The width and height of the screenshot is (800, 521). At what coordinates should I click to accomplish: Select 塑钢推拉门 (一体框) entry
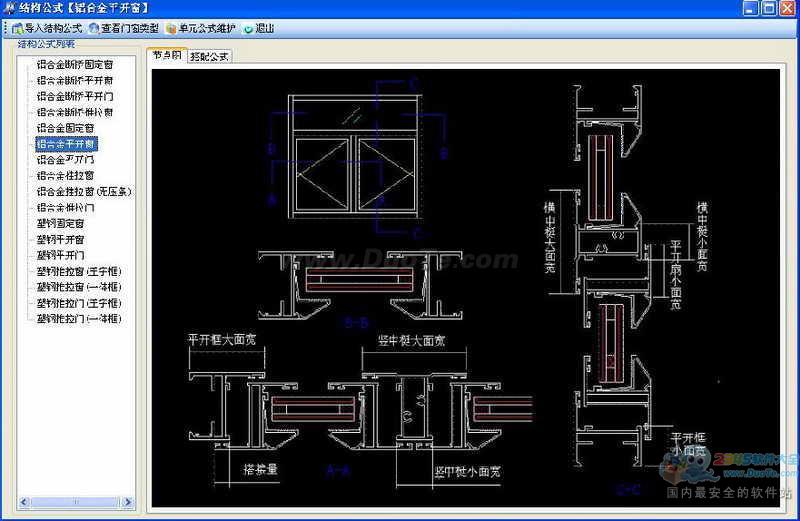tap(79, 319)
